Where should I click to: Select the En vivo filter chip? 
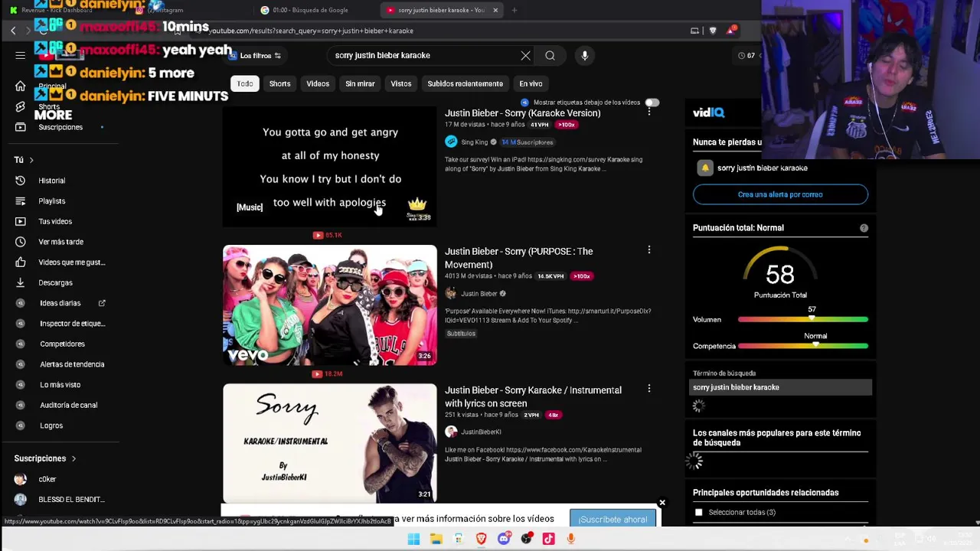point(531,83)
